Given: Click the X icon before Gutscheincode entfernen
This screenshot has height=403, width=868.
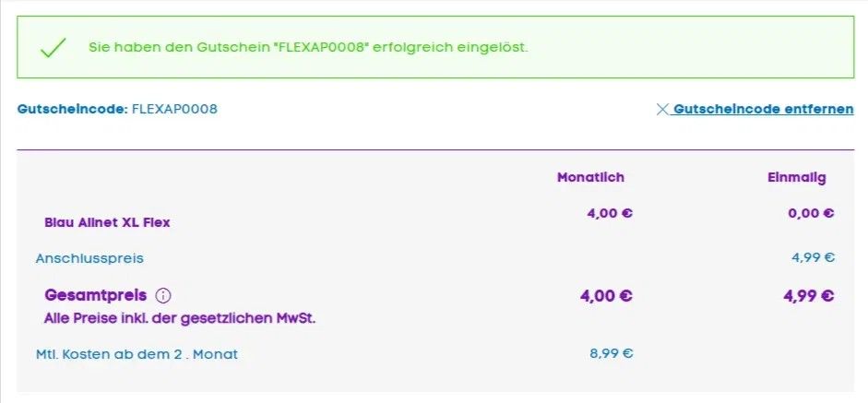Looking at the screenshot, I should click(x=661, y=109).
